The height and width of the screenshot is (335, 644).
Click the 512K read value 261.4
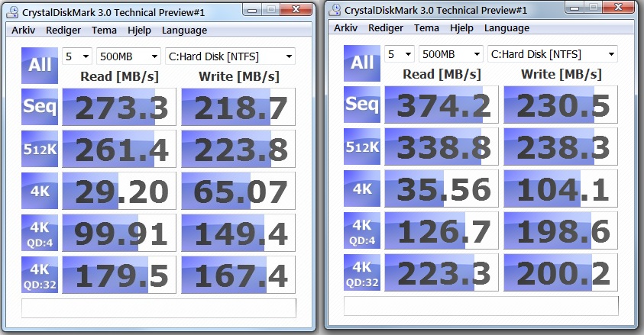[119, 149]
